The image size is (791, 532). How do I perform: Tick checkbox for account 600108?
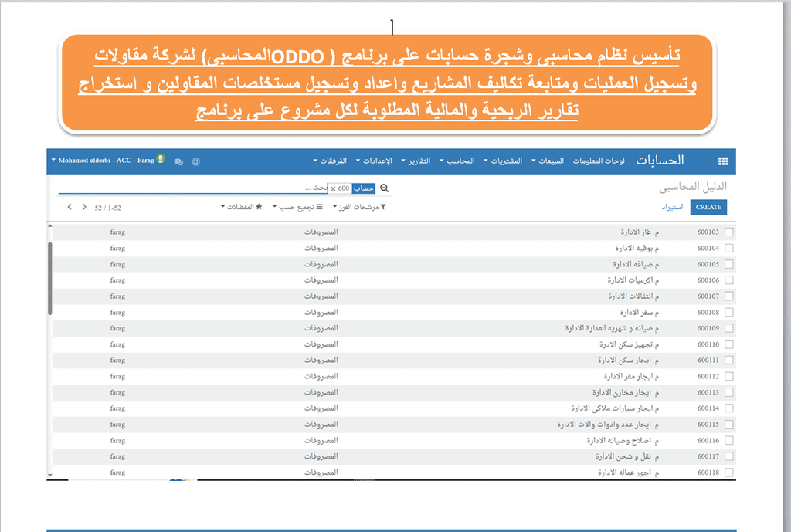[729, 312]
